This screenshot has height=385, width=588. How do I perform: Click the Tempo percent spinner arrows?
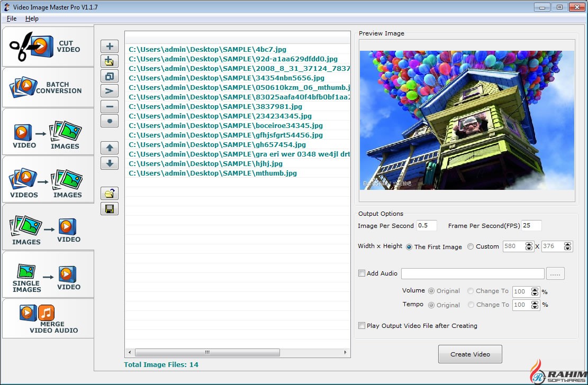pos(535,305)
